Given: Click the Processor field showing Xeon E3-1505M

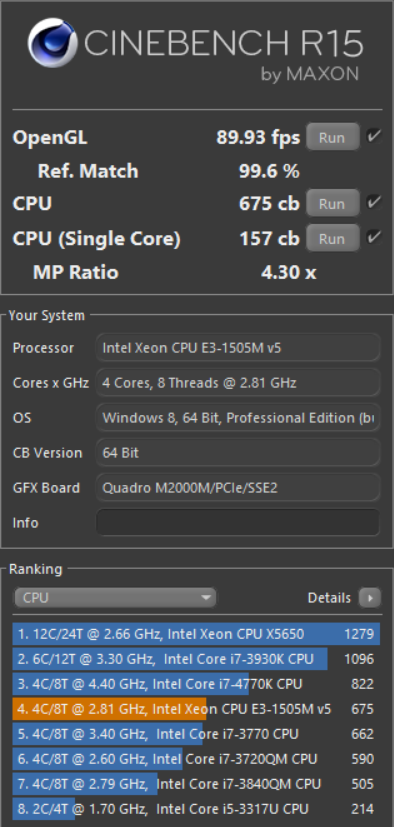Looking at the screenshot, I should pos(238,348).
